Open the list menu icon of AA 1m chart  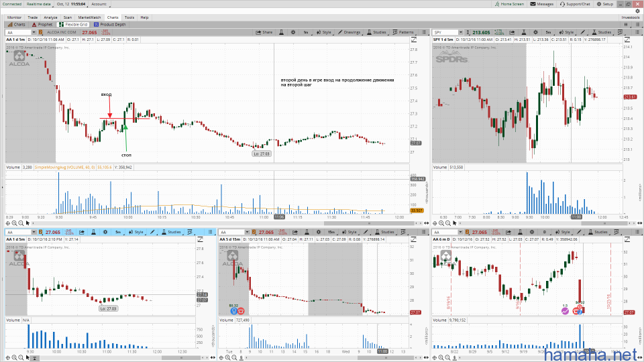[423, 32]
